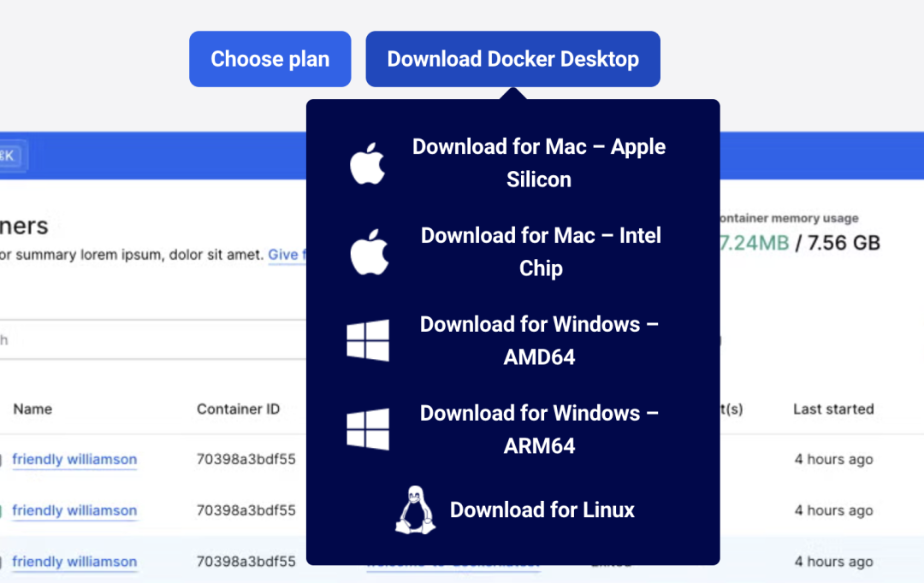The height and width of the screenshot is (583, 924).
Task: Click the Choose plan button
Action: pyautogui.click(x=269, y=59)
